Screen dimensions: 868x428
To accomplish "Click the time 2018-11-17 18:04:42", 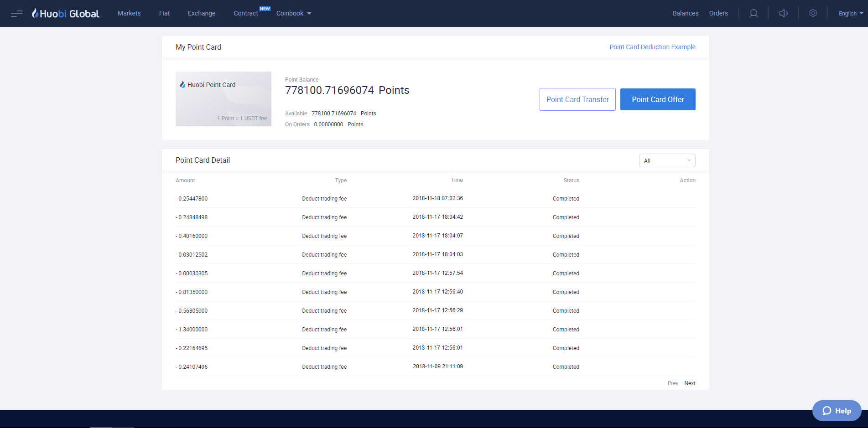I will click(438, 217).
